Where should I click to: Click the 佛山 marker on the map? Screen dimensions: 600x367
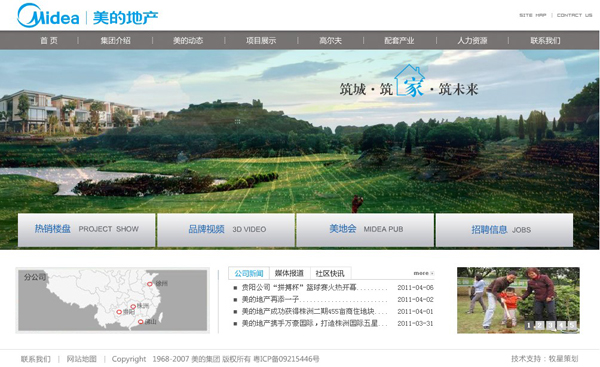point(140,322)
